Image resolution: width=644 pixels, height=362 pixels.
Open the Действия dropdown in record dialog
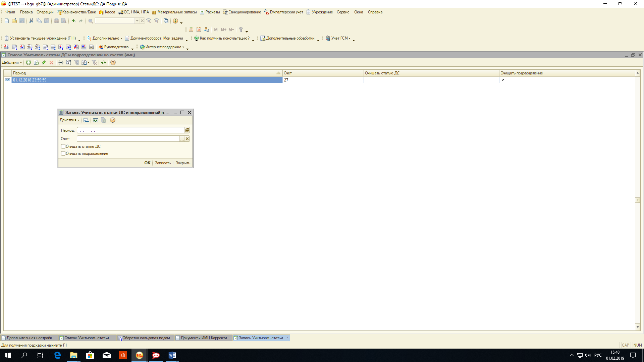pos(69,120)
